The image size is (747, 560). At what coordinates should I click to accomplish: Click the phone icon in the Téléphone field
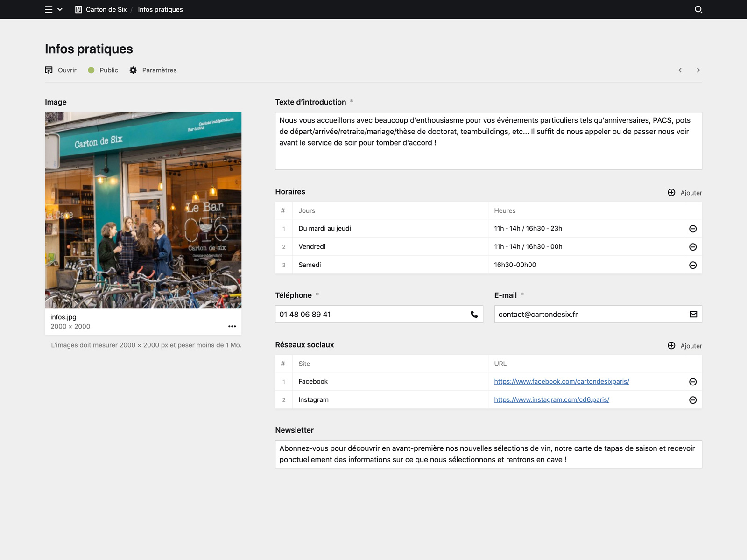473,314
